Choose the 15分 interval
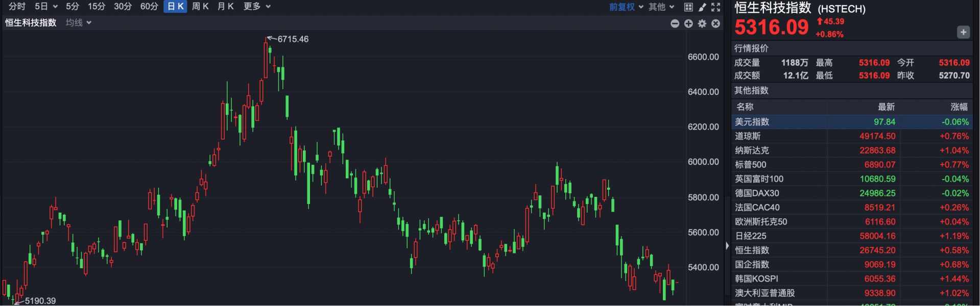Screen dimensions: 980x306 (x=97, y=6)
